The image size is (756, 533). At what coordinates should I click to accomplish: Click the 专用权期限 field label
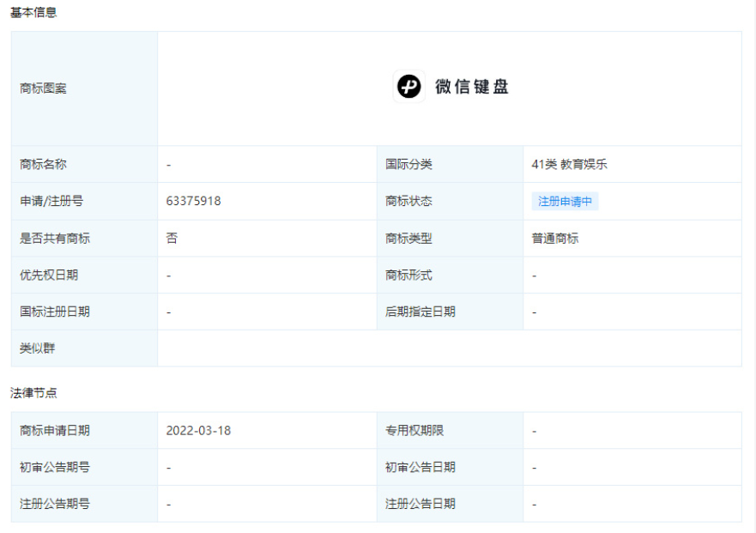pos(416,430)
